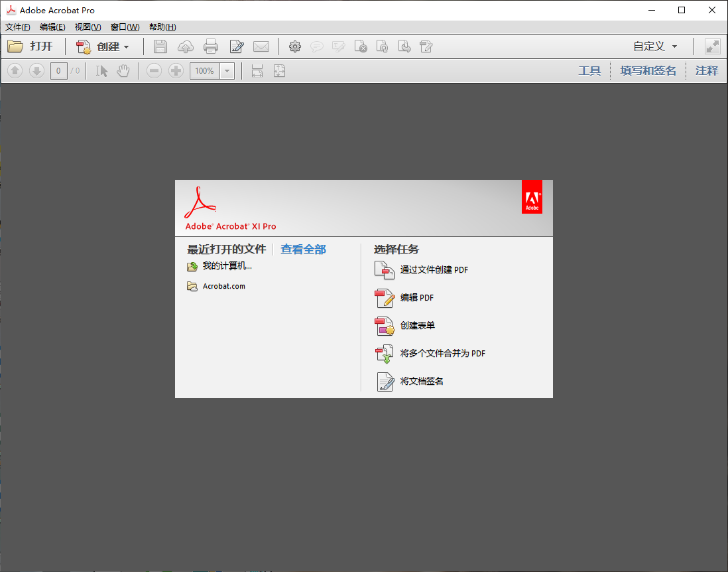This screenshot has height=572, width=728.
Task: Select the 编辑 PDF task
Action: pos(404,297)
